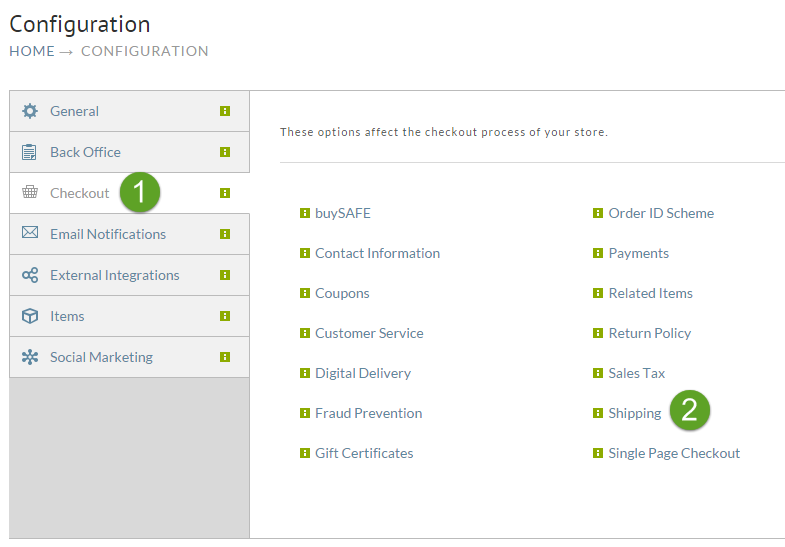Open the Items configuration tab

point(129,316)
